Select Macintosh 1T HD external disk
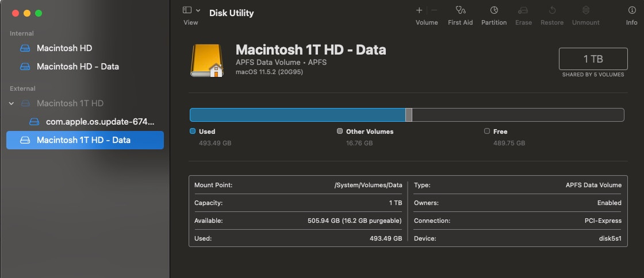The image size is (644, 278). coord(70,103)
